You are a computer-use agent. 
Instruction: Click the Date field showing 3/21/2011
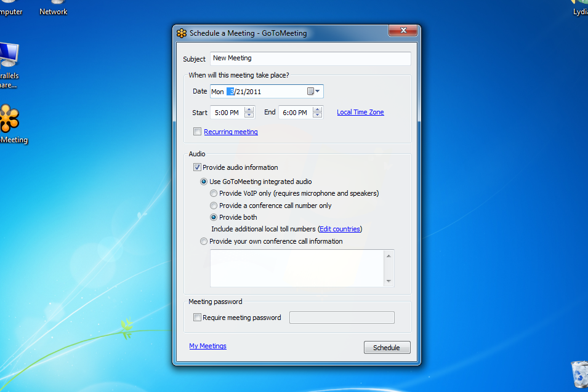coord(267,92)
